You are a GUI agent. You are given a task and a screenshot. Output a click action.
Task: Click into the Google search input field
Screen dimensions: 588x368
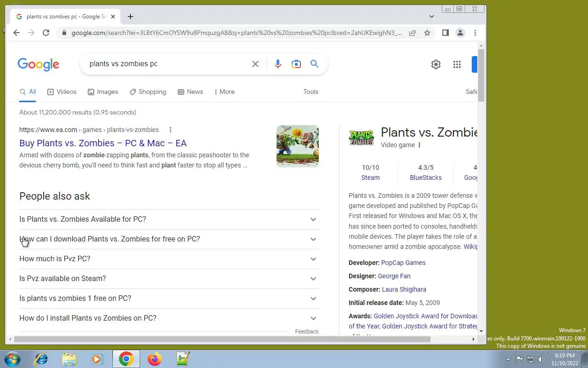click(168, 64)
